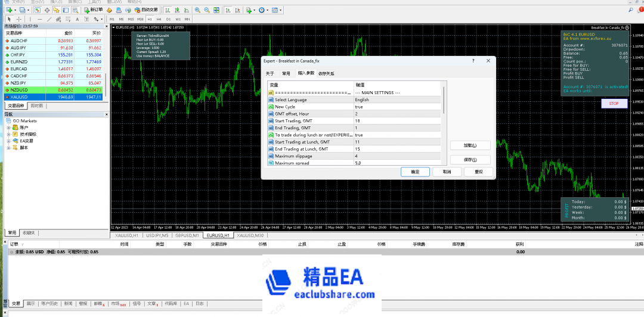Screen dimensions: 644x317
Task: Expand the 账户 node in Navigator
Action: pos(9,128)
